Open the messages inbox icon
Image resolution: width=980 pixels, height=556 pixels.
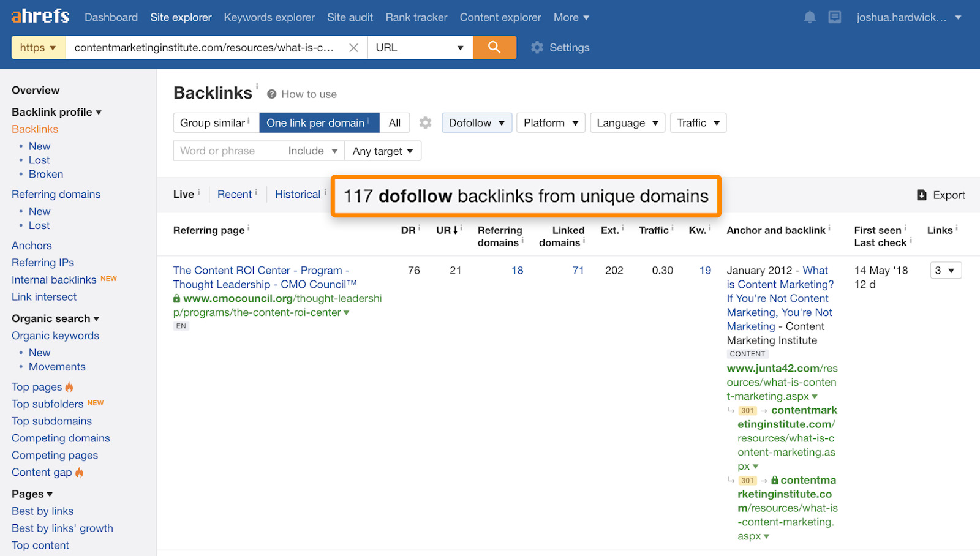click(834, 17)
